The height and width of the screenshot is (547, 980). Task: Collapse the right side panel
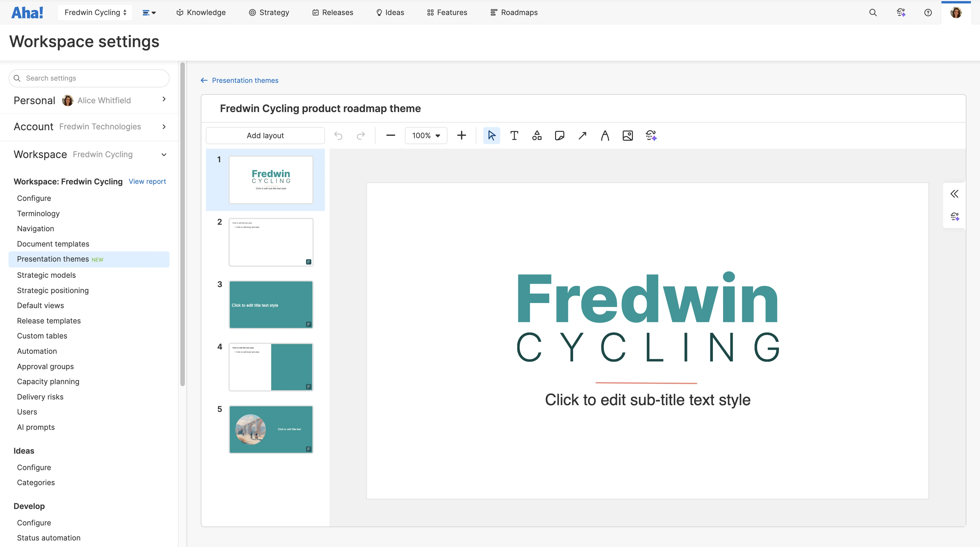coord(954,193)
